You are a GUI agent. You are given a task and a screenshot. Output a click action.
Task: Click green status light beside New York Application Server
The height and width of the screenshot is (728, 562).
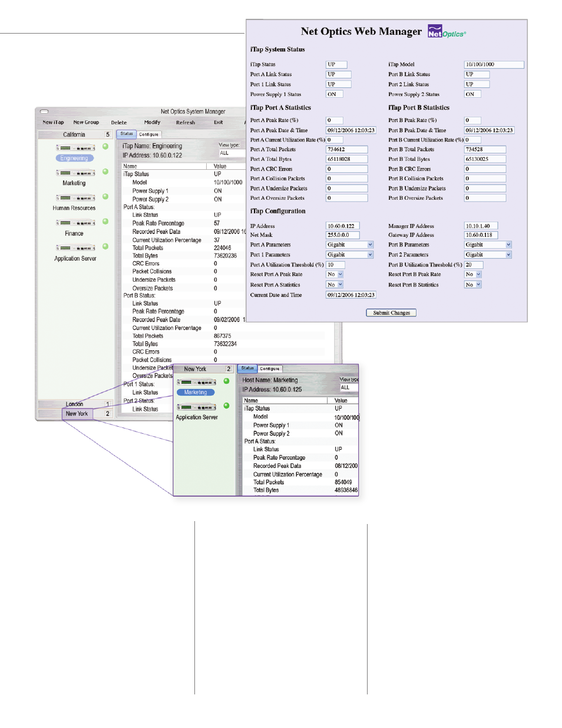pyautogui.click(x=226, y=406)
